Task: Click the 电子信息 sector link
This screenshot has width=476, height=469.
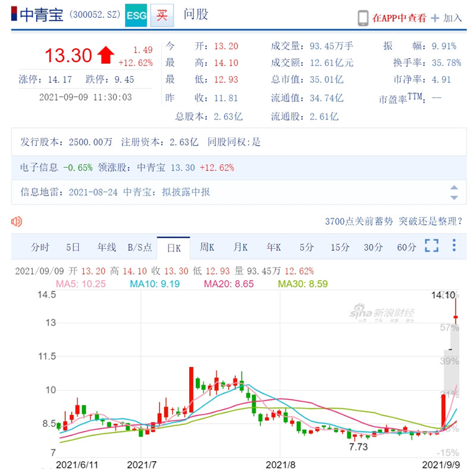Action: [39, 168]
